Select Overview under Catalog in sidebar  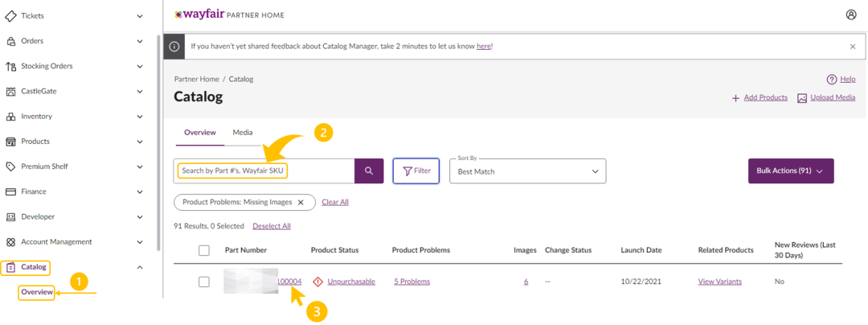coord(37,291)
